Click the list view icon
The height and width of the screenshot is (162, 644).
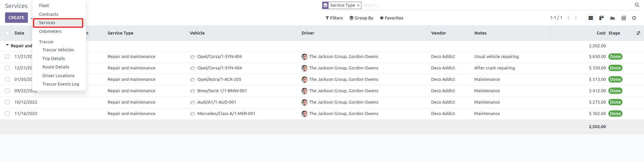591,18
